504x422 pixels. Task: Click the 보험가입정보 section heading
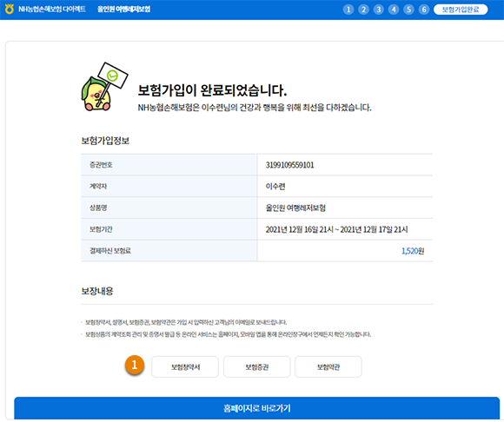coord(105,141)
